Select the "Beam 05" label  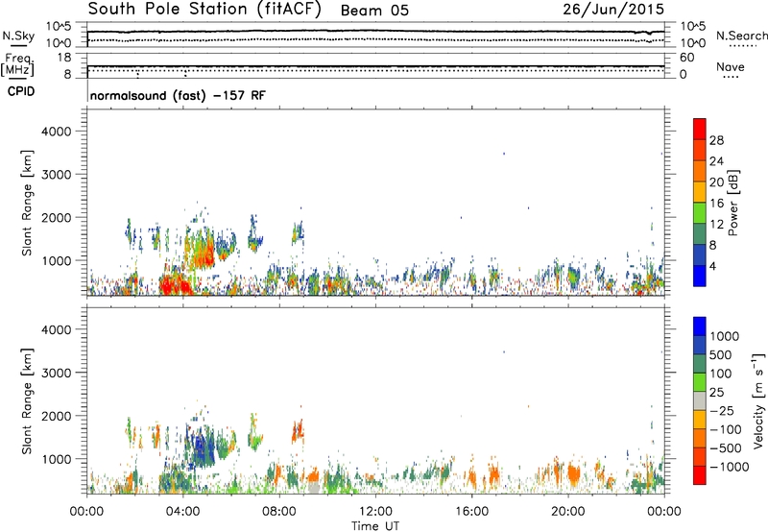point(374,11)
